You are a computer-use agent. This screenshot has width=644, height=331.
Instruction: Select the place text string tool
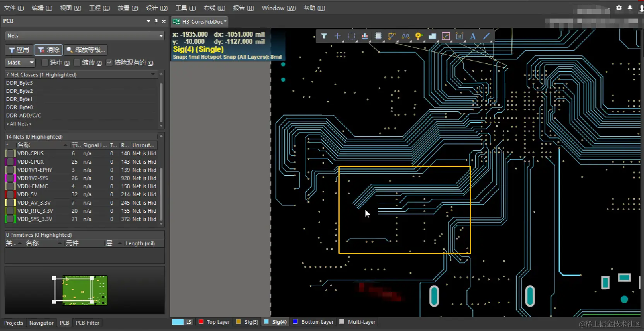(473, 36)
